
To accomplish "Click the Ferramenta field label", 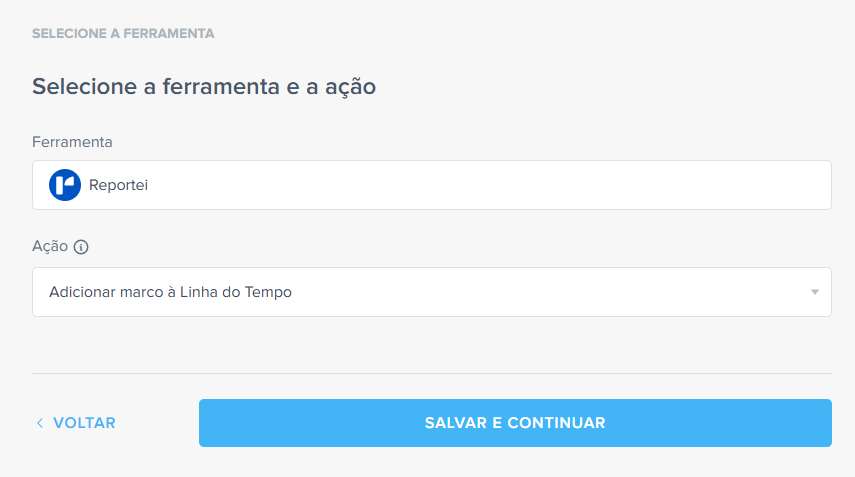I will point(72,142).
